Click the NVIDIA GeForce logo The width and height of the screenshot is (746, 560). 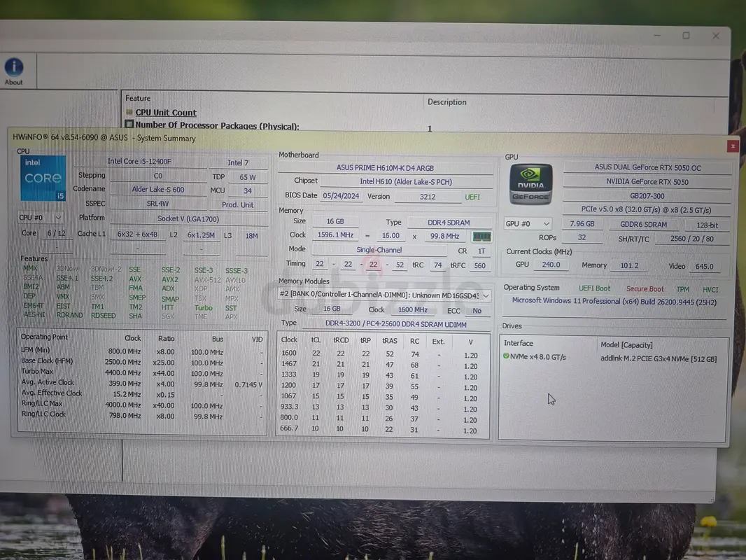(530, 184)
